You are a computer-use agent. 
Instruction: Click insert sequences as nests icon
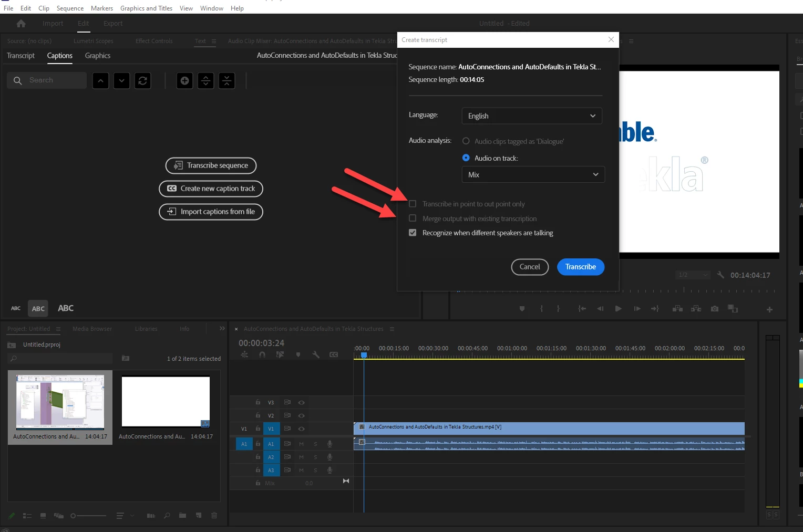pos(244,355)
